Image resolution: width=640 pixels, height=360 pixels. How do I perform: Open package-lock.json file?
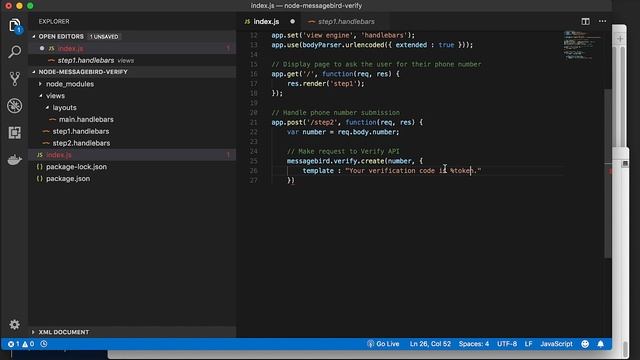point(132,167)
